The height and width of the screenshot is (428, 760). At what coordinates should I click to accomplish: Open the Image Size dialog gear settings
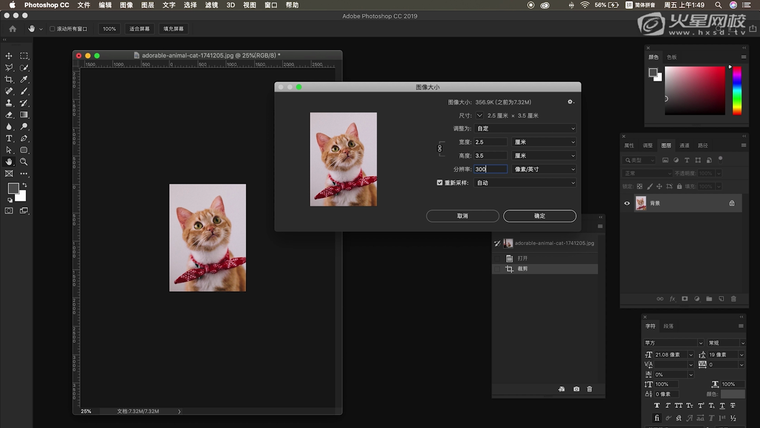pos(570,101)
